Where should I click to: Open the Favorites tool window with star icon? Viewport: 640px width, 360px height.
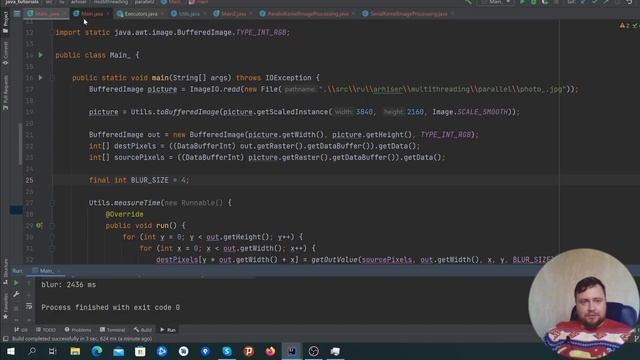tap(5, 306)
